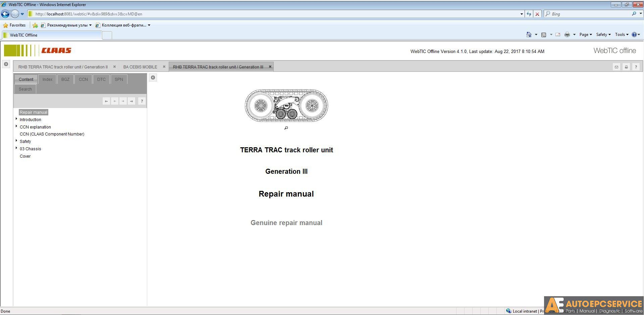Open the Рекомендуемые узлы favorites link
Screen dimensions: 644x315
[66, 25]
